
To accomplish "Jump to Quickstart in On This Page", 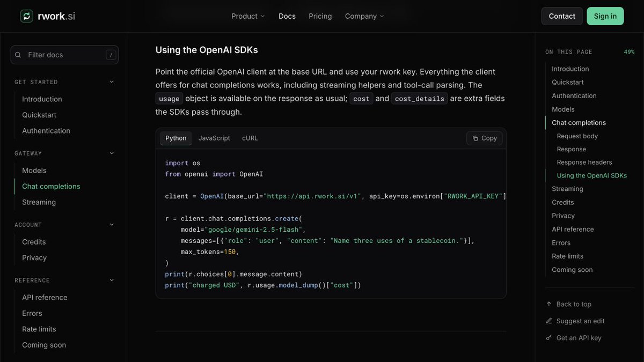I will coord(568,82).
